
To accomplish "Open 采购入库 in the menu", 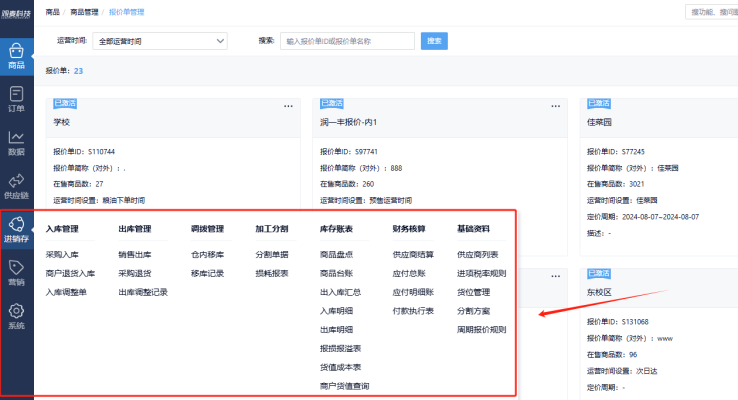I will (x=62, y=254).
